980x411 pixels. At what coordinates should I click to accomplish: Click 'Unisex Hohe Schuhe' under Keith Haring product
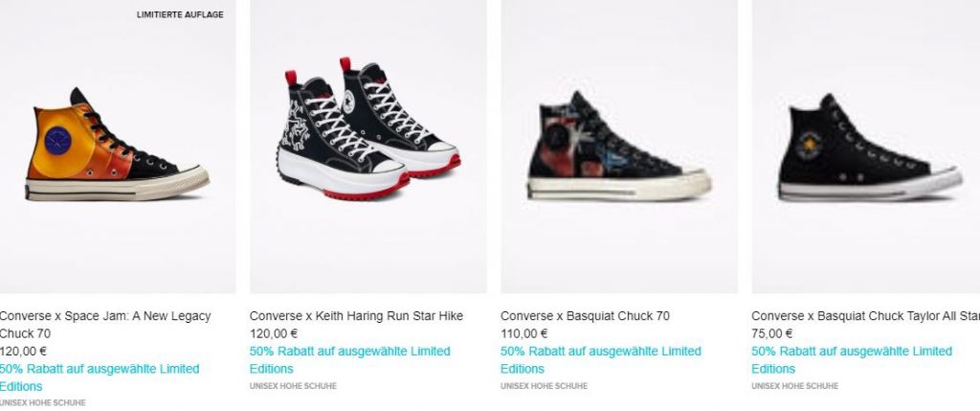click(x=293, y=386)
